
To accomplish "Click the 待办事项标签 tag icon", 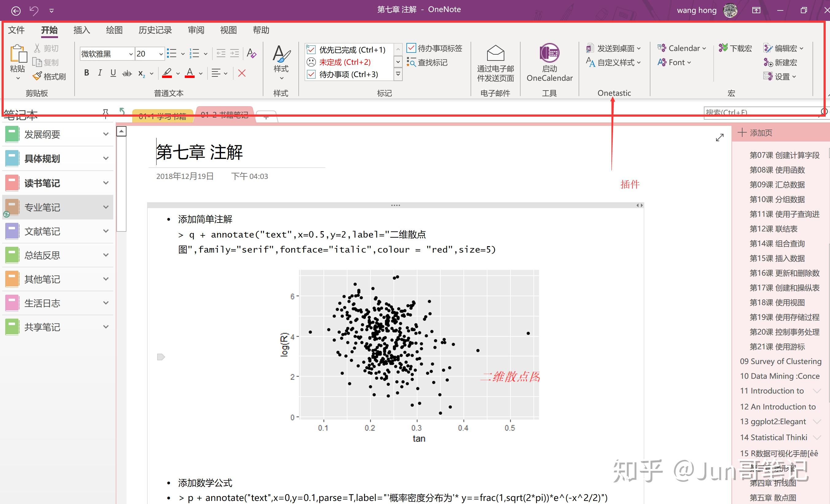I will coord(411,48).
